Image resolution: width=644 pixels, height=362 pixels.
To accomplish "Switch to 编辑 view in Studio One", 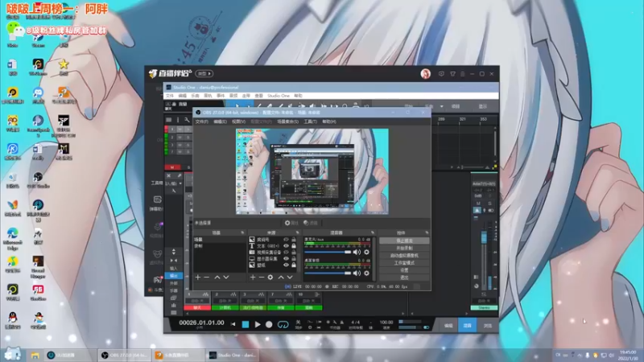I will click(x=448, y=326).
